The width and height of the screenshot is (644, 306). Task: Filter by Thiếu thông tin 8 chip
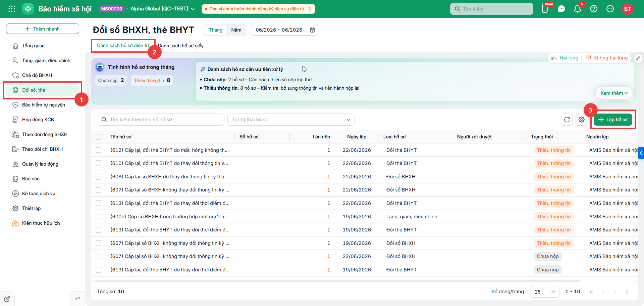click(x=152, y=80)
